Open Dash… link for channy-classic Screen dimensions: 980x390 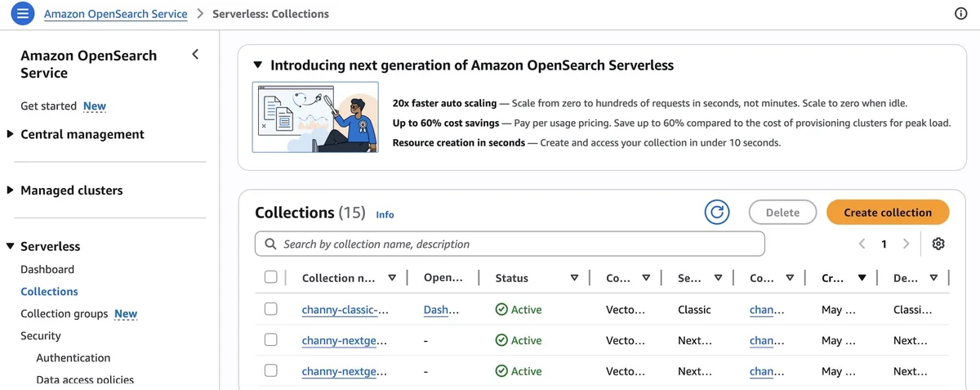[442, 310]
